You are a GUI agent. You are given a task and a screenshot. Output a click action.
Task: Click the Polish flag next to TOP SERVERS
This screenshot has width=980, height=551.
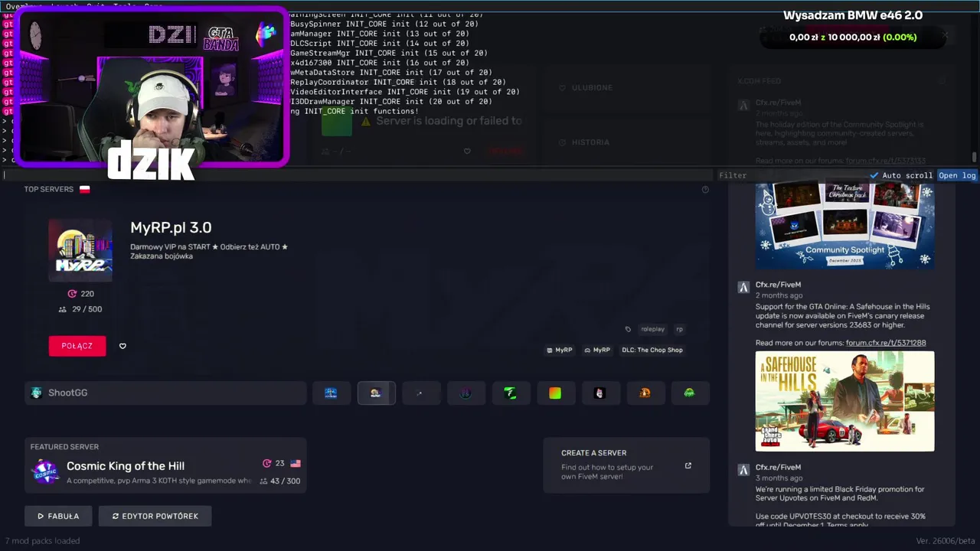click(84, 189)
